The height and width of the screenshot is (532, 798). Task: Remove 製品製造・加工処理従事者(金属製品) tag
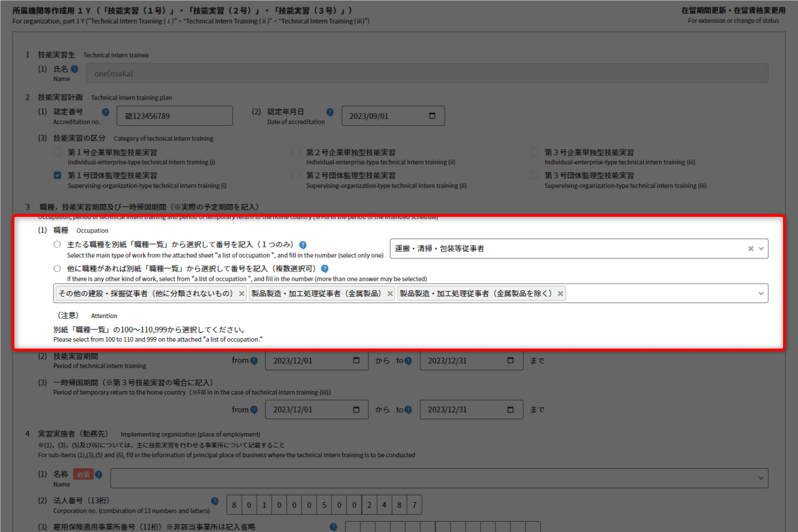pyautogui.click(x=390, y=294)
